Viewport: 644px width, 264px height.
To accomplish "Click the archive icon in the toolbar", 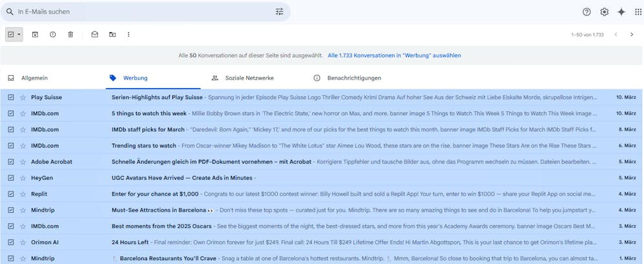I will (35, 34).
